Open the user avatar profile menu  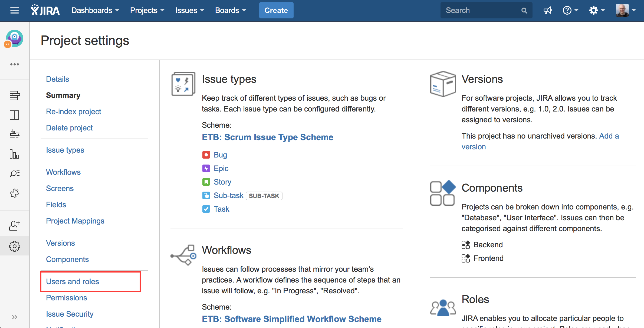626,11
